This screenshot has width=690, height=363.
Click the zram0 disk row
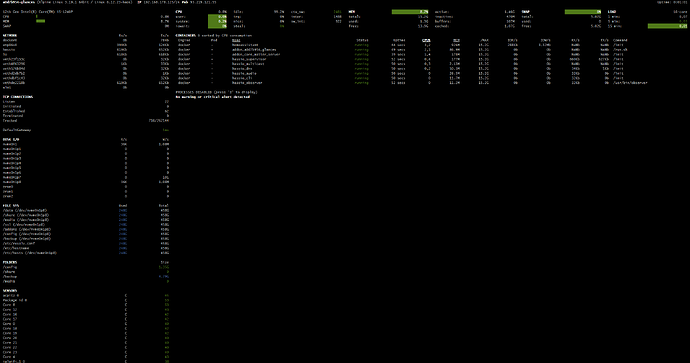86,187
